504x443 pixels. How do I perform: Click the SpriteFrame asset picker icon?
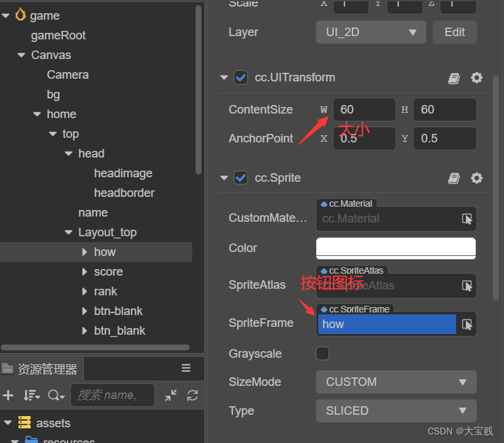(x=467, y=324)
